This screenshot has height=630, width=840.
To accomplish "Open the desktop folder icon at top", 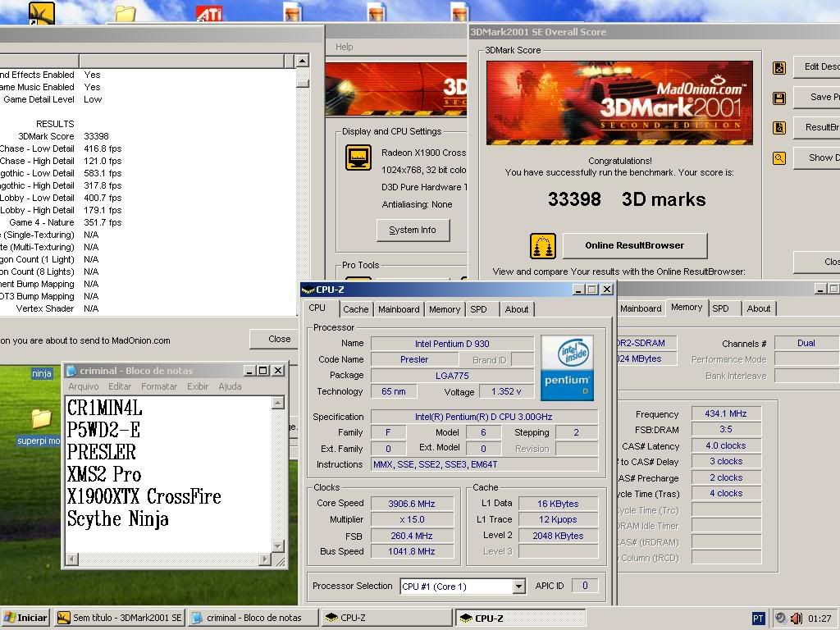I will (126, 13).
